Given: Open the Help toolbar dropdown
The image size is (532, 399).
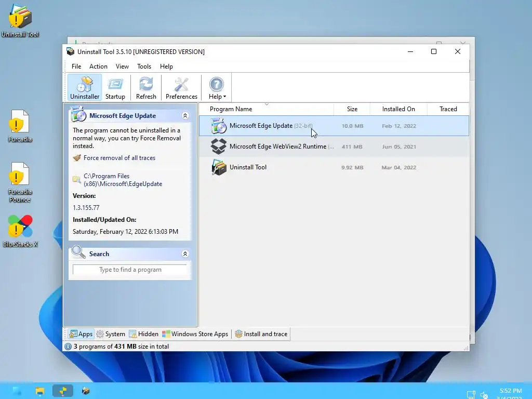Looking at the screenshot, I should [217, 88].
